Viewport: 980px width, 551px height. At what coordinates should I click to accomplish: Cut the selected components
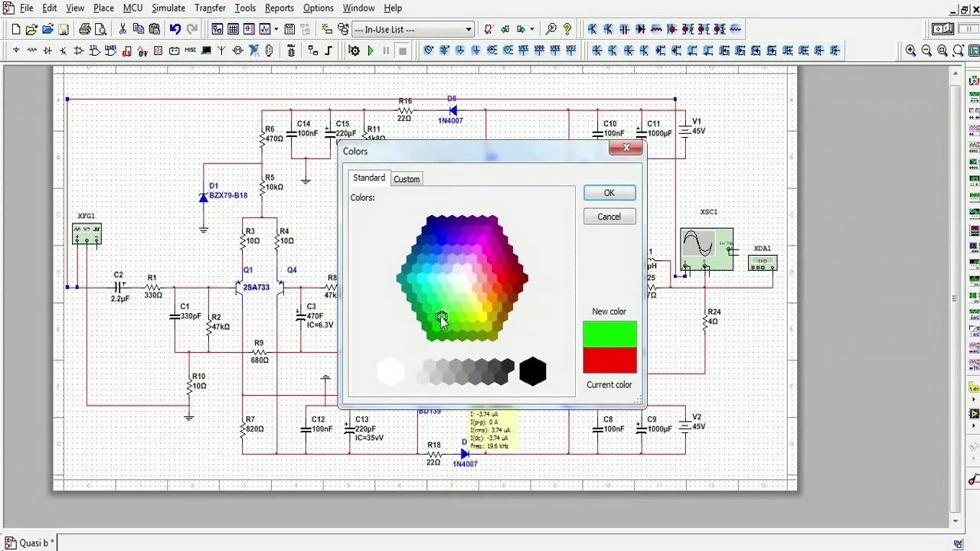122,29
